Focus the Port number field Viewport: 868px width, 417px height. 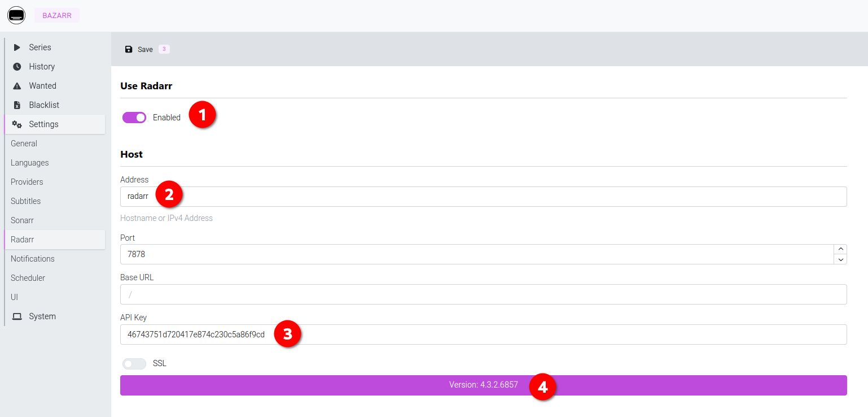coord(477,254)
